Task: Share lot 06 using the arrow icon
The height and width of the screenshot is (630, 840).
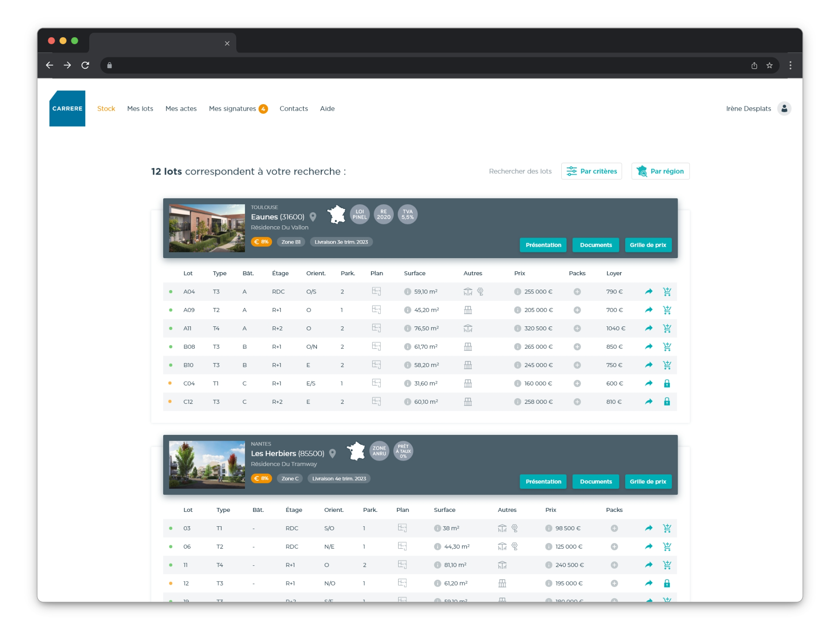Action: tap(649, 546)
